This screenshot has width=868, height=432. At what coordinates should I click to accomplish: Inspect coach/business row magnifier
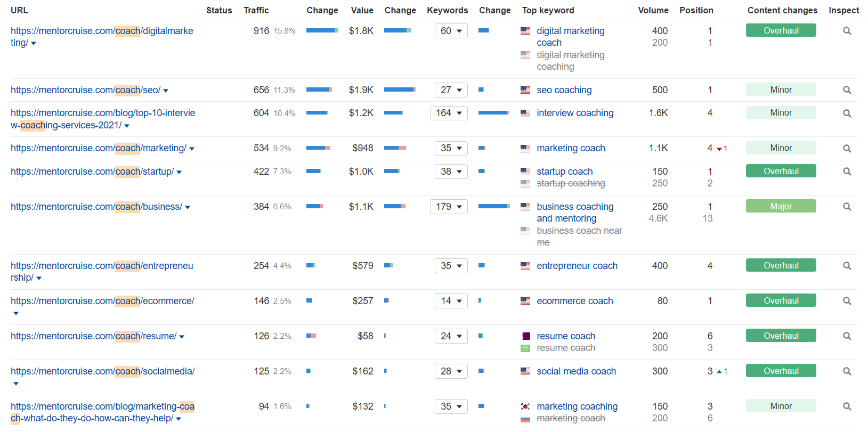tap(847, 207)
